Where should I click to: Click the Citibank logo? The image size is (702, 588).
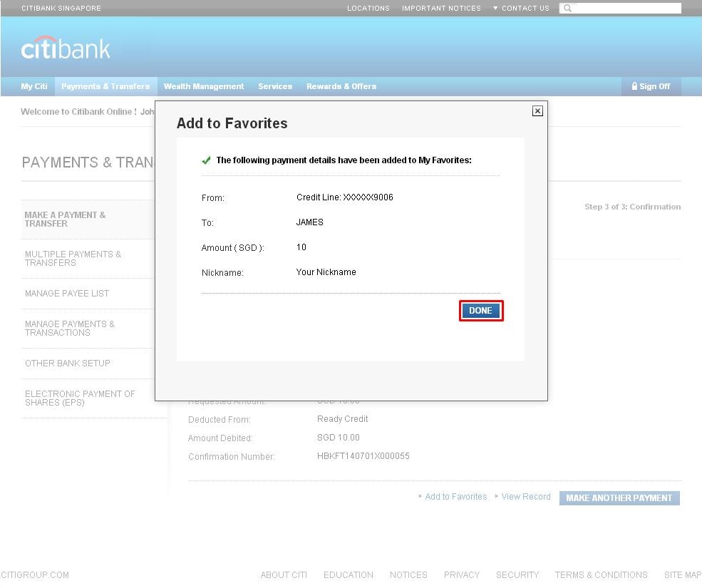point(66,48)
